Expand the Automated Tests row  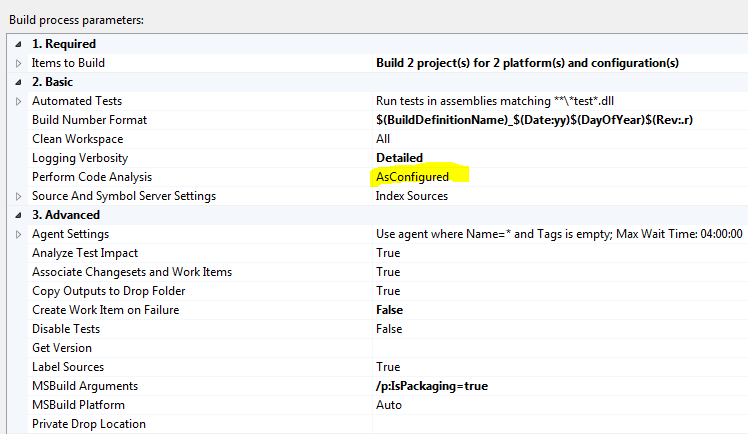[18, 101]
